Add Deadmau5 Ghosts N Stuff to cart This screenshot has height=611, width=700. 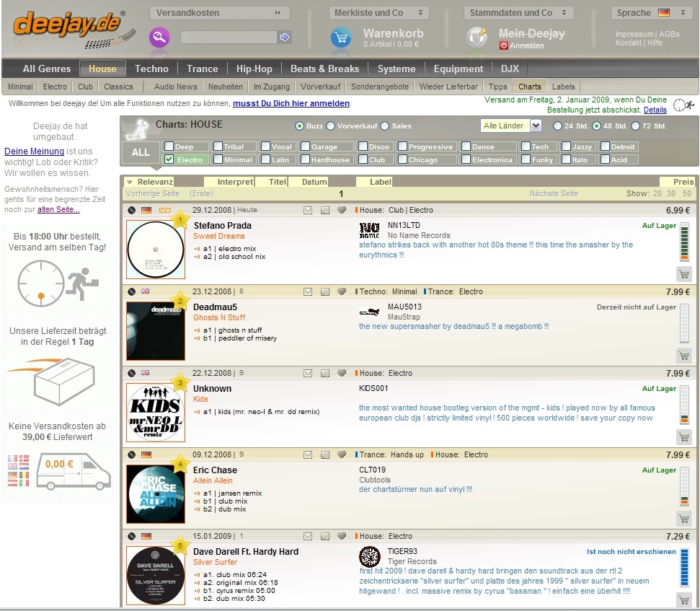tap(684, 356)
